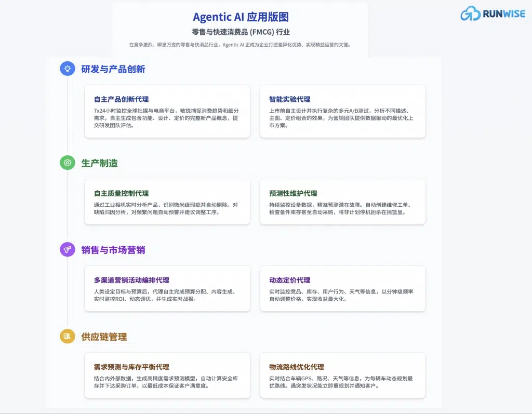Click the 多渠道营销活动编排代理 card title

tap(131, 281)
